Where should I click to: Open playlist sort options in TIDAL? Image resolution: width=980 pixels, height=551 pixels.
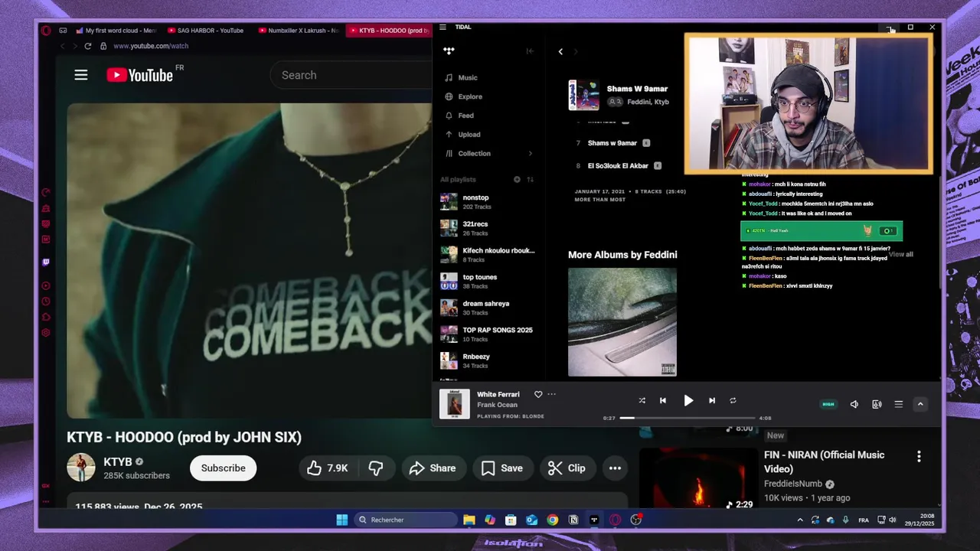pyautogui.click(x=530, y=179)
